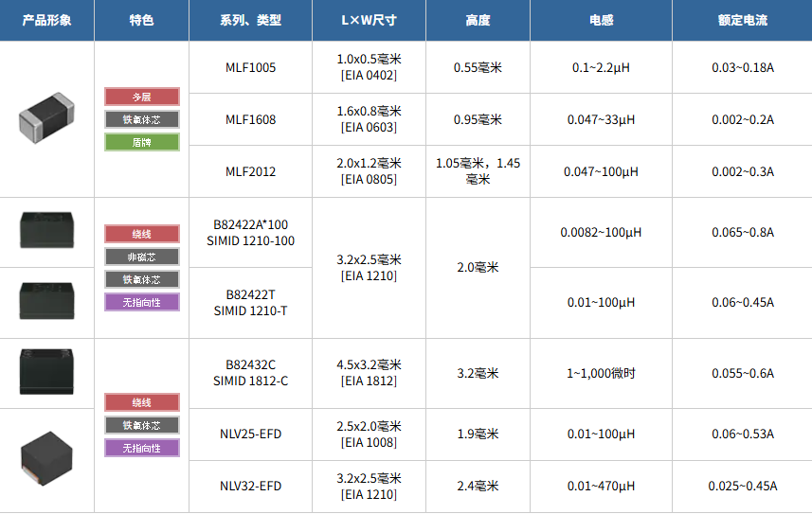This screenshot has width=812, height=514.
Task: Select the 2.5x2.0毫米 [EIA 1008] size cell
Action: click(369, 434)
